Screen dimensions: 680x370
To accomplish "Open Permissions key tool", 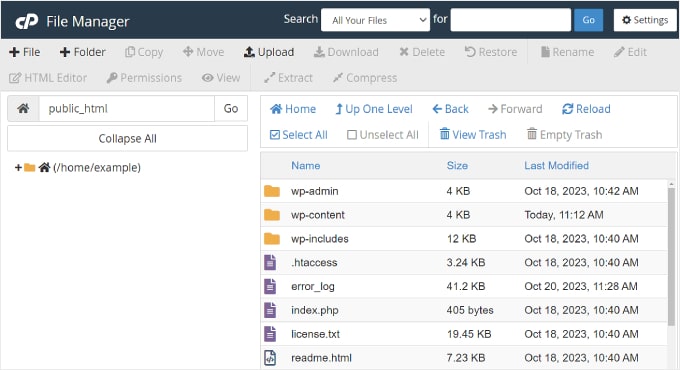I will [x=144, y=78].
